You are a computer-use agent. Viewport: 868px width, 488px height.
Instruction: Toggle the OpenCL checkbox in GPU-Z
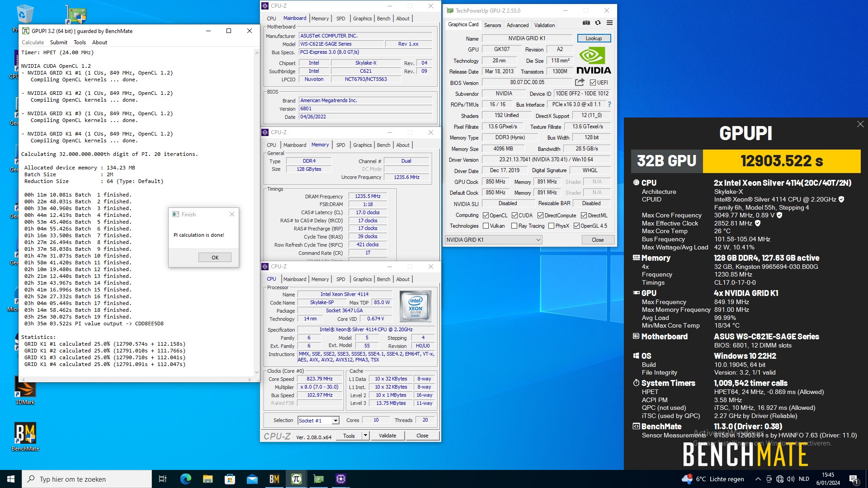tap(486, 216)
